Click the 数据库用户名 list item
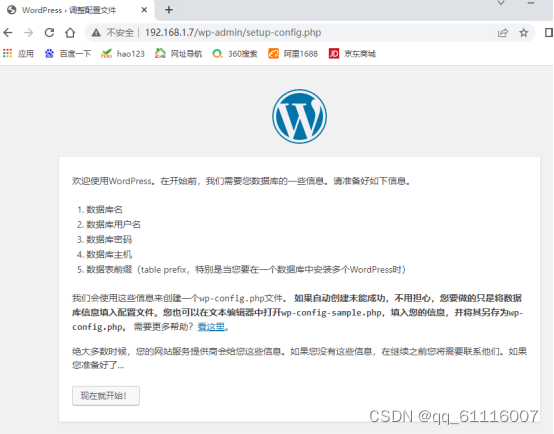 [x=113, y=225]
